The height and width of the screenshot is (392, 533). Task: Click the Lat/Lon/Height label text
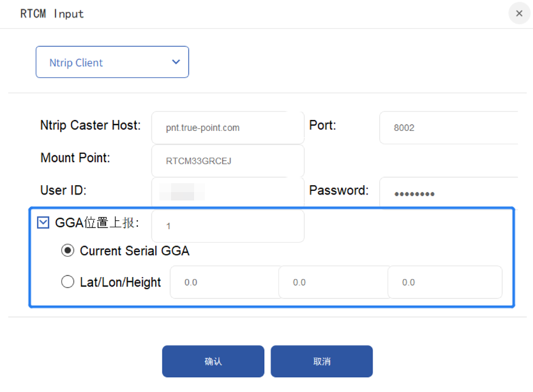click(x=120, y=282)
